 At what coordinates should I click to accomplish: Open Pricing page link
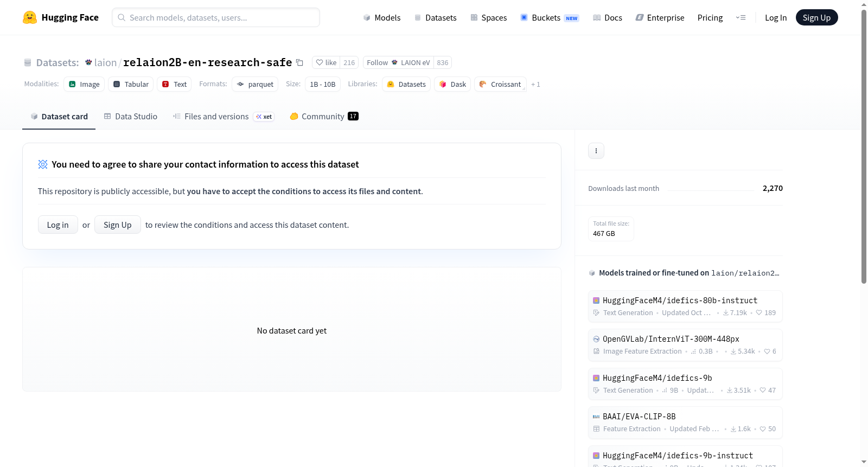pos(710,17)
